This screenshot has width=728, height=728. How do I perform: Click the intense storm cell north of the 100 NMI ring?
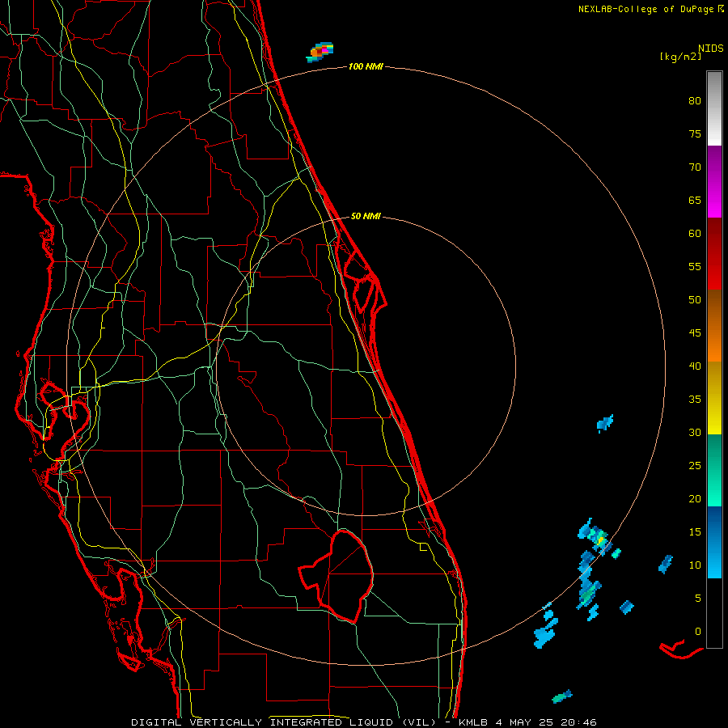click(x=320, y=52)
